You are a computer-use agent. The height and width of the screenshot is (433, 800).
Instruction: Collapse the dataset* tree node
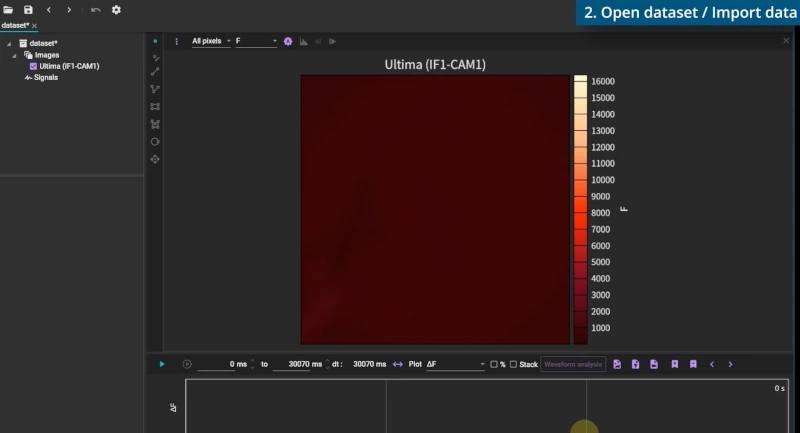[x=9, y=44]
